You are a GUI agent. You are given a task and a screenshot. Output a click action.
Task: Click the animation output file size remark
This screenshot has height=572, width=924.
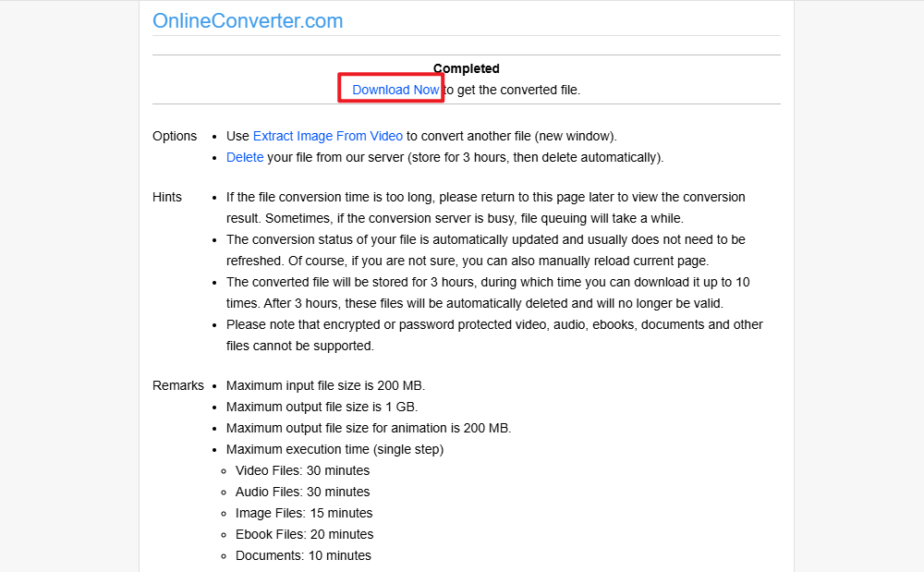(369, 428)
